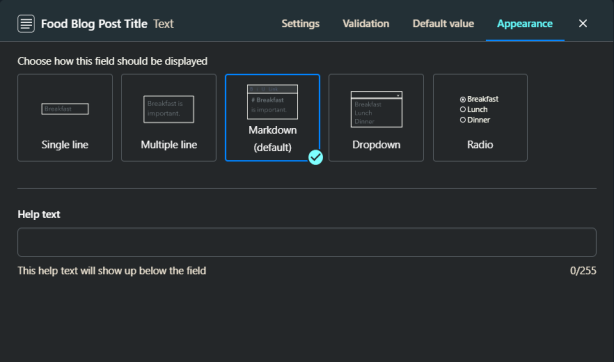614x362 pixels.
Task: Click the 0/255 character counter
Action: (x=583, y=271)
